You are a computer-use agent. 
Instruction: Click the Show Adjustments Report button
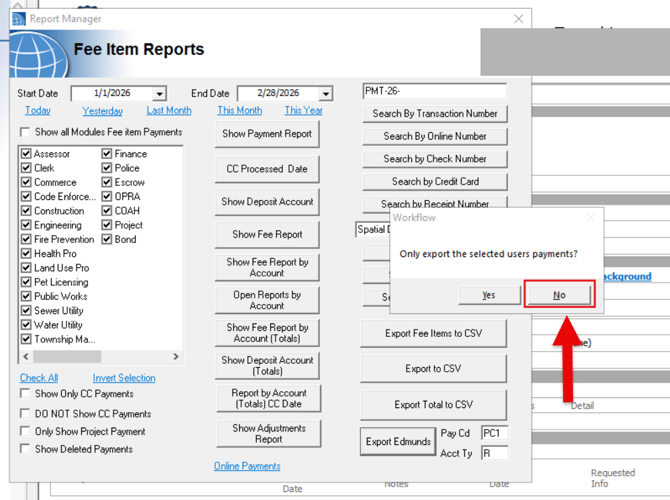(x=269, y=434)
